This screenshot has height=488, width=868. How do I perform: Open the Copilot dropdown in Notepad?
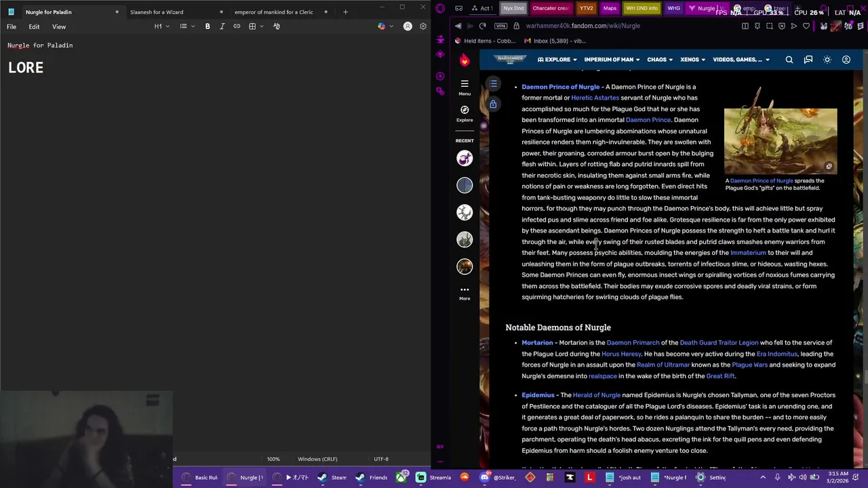tap(384, 26)
